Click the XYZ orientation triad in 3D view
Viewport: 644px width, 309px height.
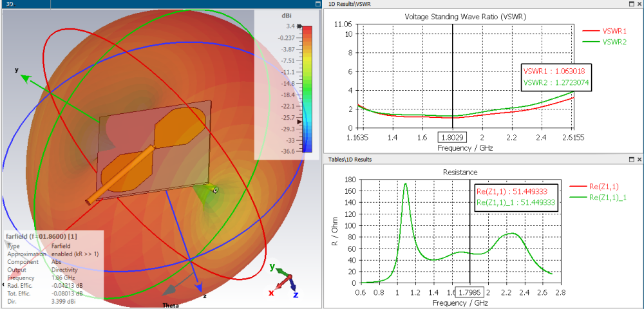(285, 281)
